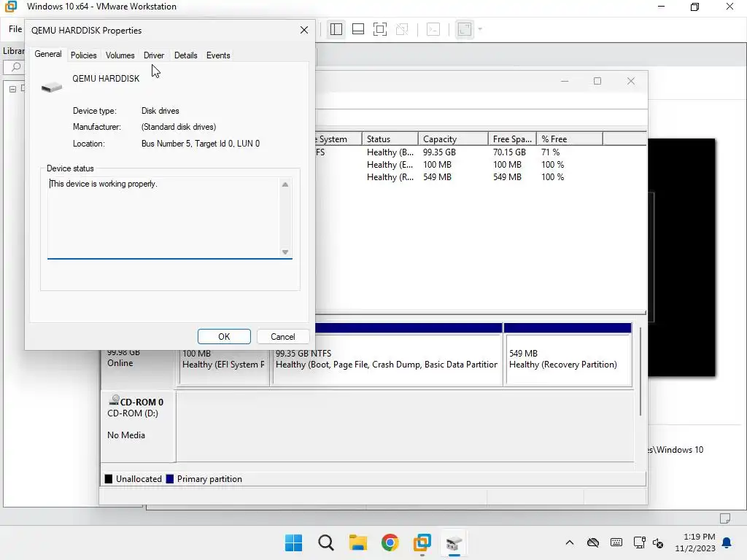This screenshot has height=560, width=747.
Task: Click the Primary partition legend blue swatch
Action: point(169,479)
